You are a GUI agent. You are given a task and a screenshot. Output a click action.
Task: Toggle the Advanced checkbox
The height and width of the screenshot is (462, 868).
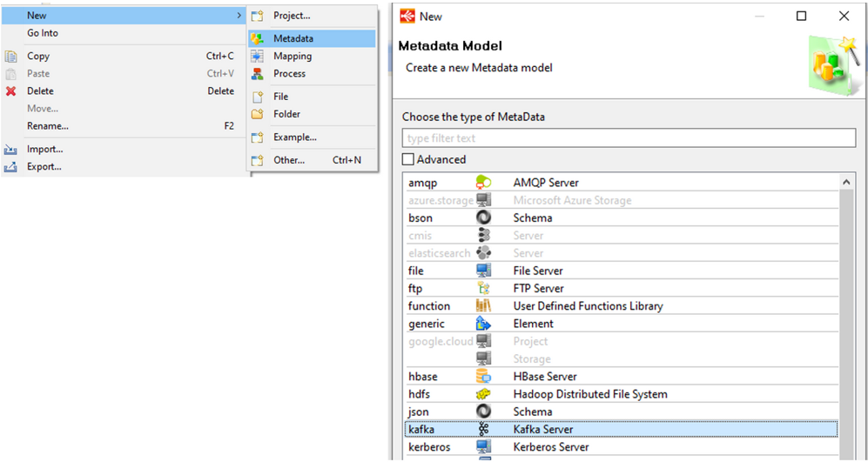tap(408, 159)
